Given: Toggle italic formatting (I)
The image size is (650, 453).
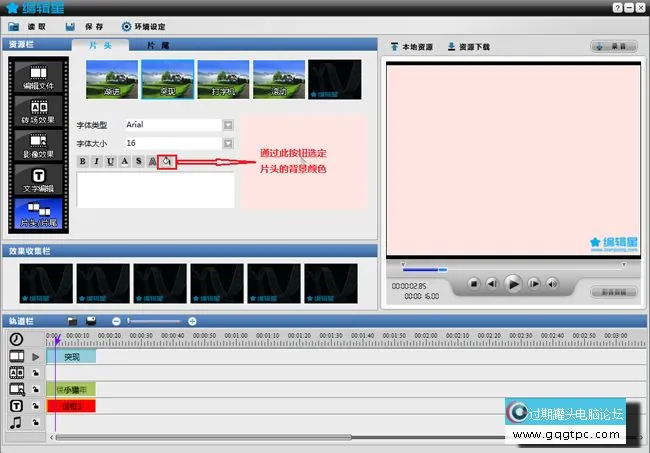Looking at the screenshot, I should (x=97, y=161).
